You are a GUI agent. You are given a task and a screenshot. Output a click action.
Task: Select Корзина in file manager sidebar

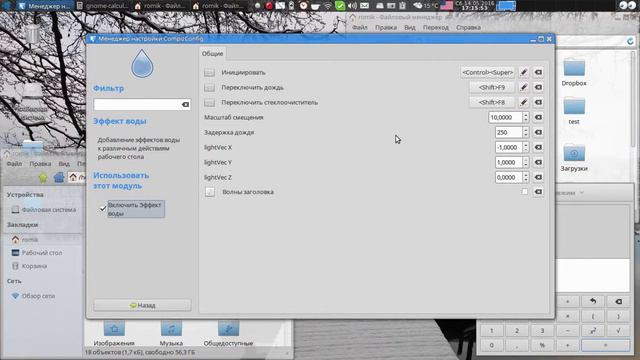click(34, 266)
